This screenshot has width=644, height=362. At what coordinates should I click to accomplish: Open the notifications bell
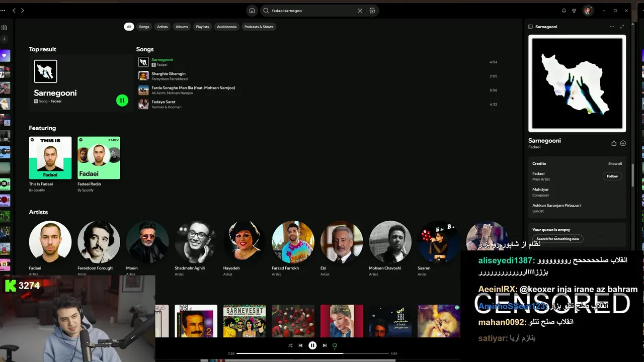pos(563,11)
